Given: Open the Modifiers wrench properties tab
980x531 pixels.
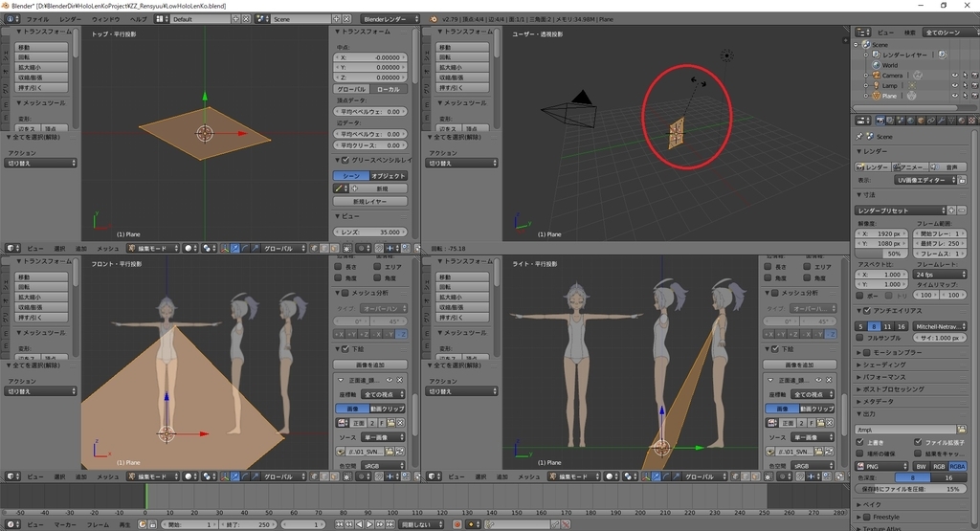Looking at the screenshot, I should 942,121.
